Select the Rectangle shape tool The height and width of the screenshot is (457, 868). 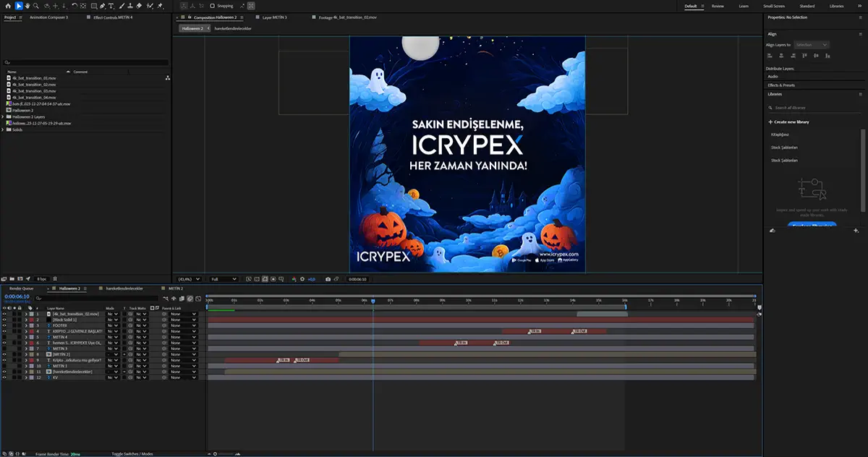pyautogui.click(x=93, y=6)
